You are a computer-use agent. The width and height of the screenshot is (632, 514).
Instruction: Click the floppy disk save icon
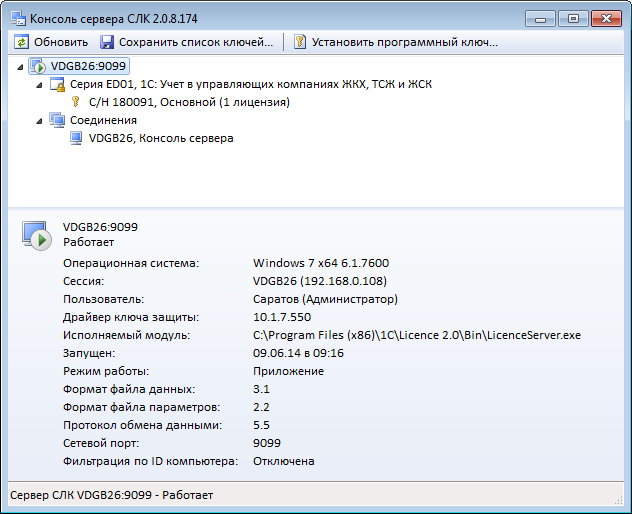click(x=107, y=42)
